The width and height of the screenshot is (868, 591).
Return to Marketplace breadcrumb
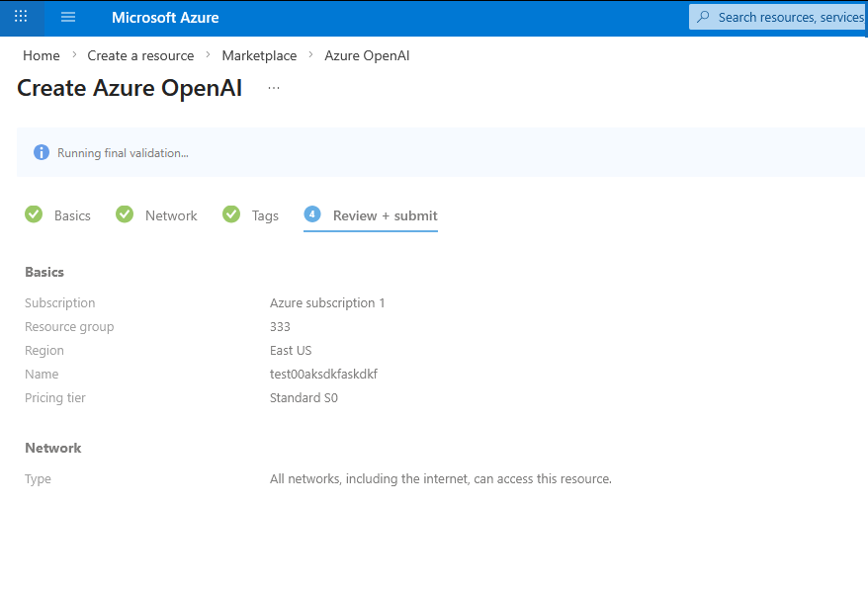[x=259, y=55]
